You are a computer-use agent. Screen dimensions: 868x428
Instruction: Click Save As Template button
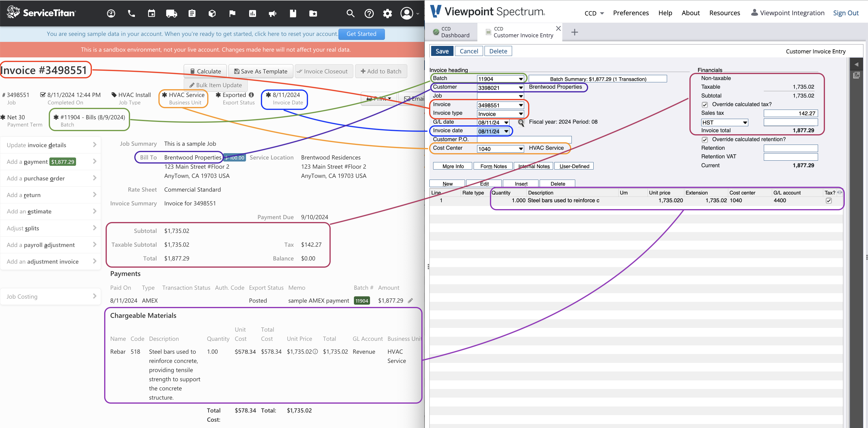tap(261, 71)
